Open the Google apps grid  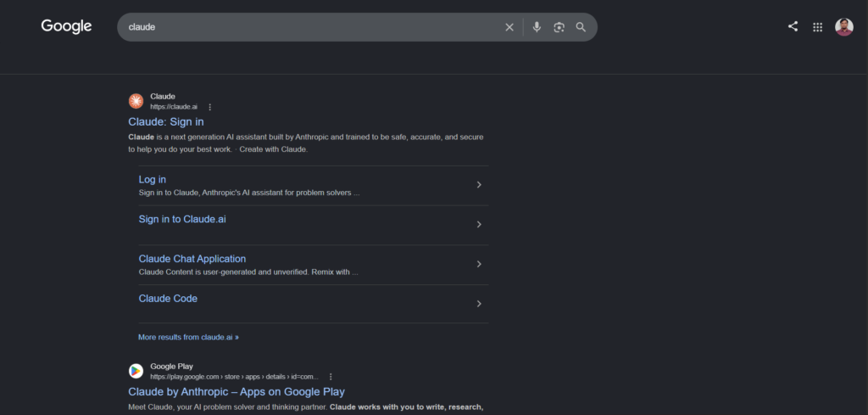pos(818,27)
